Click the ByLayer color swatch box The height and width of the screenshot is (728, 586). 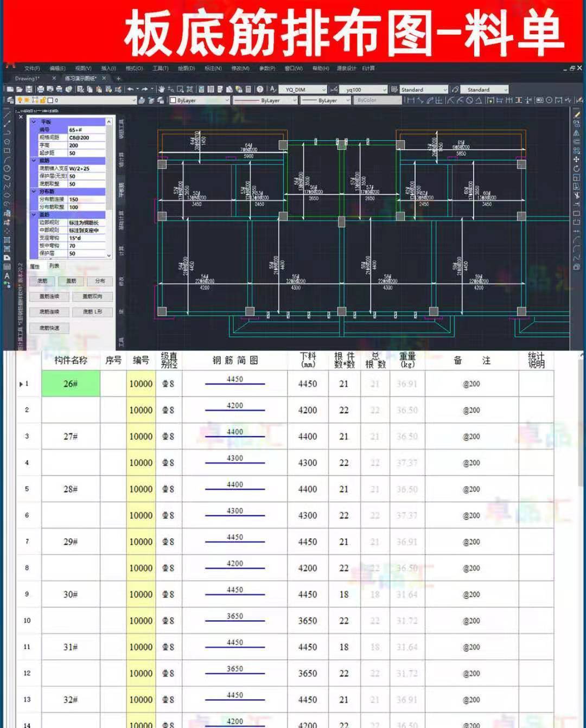point(173,100)
